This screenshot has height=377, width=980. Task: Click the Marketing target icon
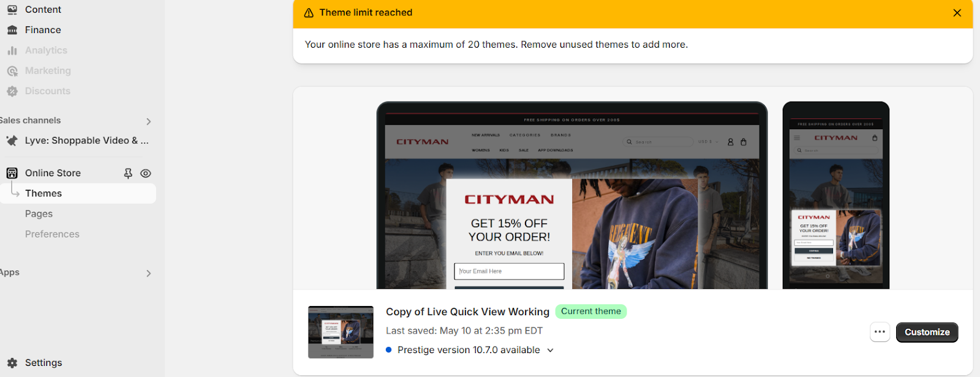12,71
